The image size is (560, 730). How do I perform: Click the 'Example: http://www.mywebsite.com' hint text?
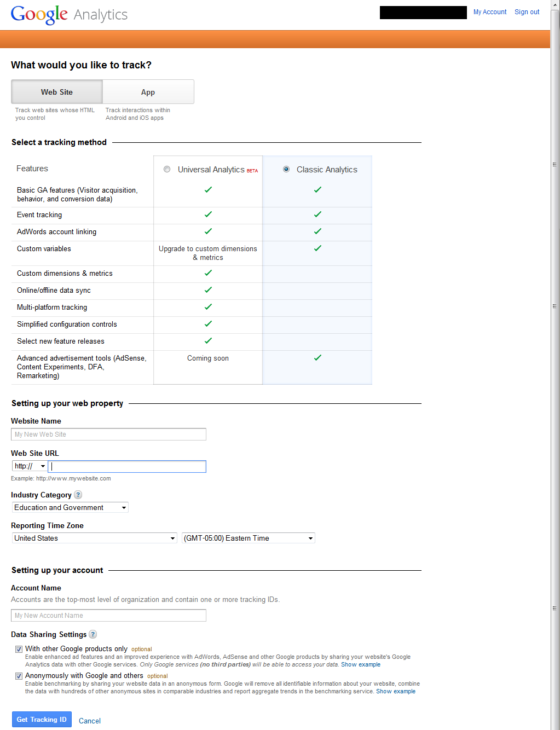coord(61,478)
